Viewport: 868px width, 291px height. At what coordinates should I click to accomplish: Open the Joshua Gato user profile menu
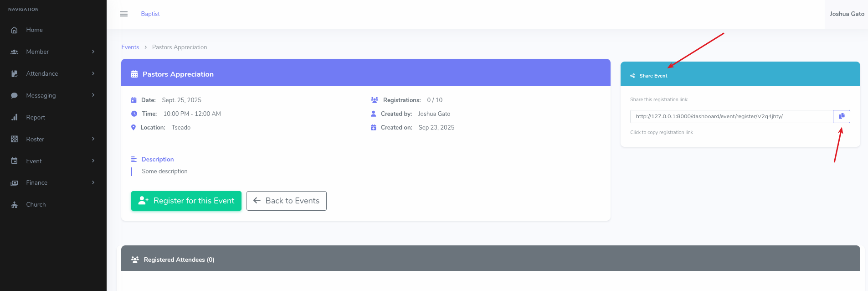847,14
